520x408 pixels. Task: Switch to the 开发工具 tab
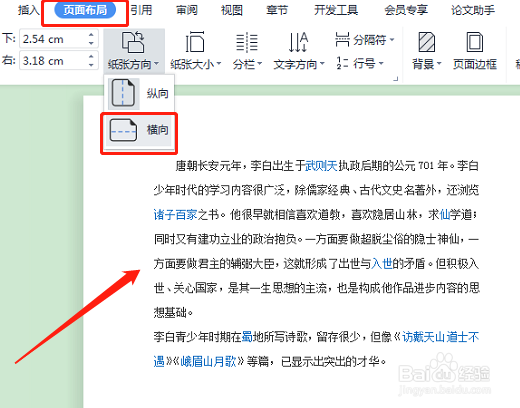(336, 10)
